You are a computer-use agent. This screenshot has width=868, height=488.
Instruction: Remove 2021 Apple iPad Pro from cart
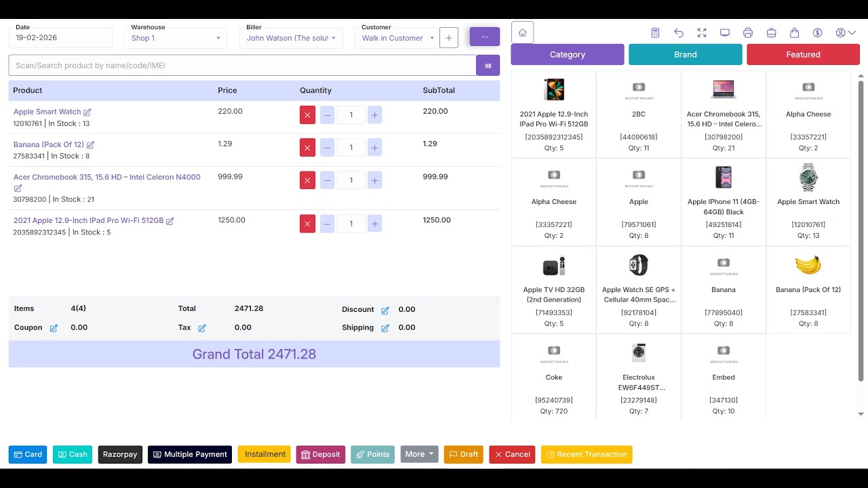307,224
